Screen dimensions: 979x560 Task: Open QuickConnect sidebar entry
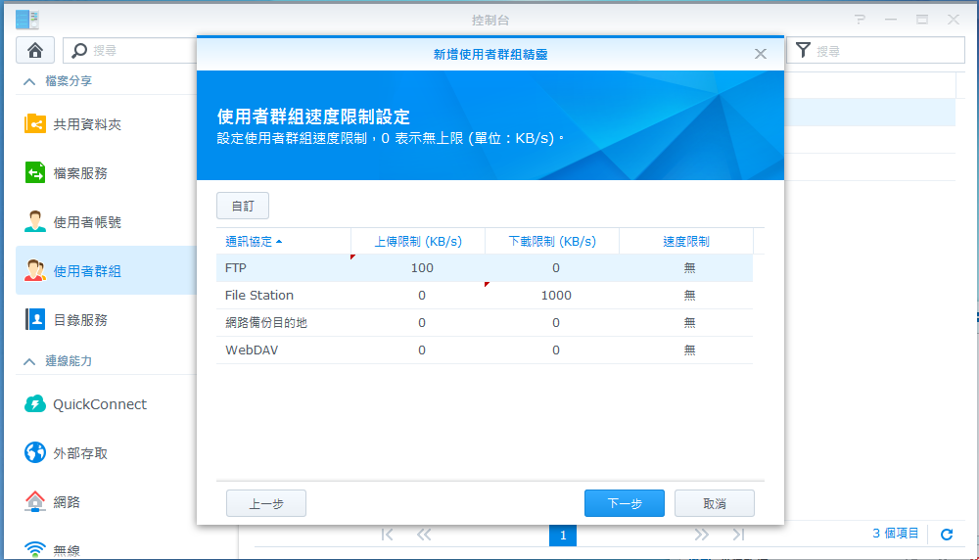[106, 404]
